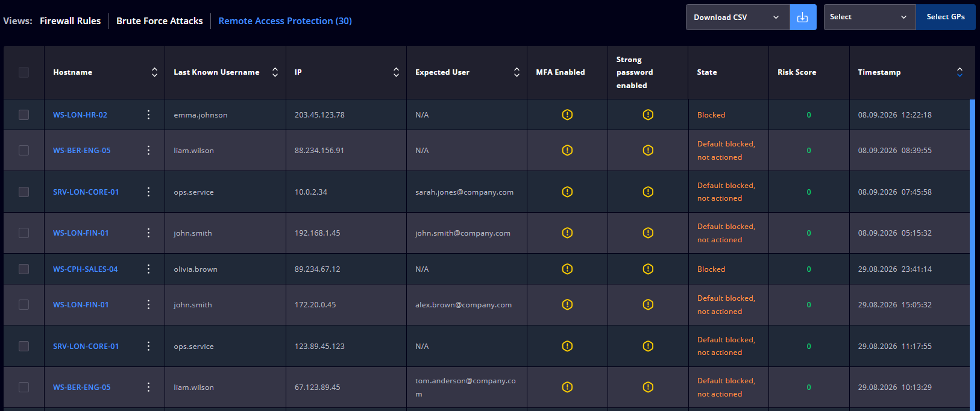This screenshot has height=411, width=980.
Task: Open row menu for WS-BER-ENG-05 with IP 67.123.89.45
Action: 148,387
